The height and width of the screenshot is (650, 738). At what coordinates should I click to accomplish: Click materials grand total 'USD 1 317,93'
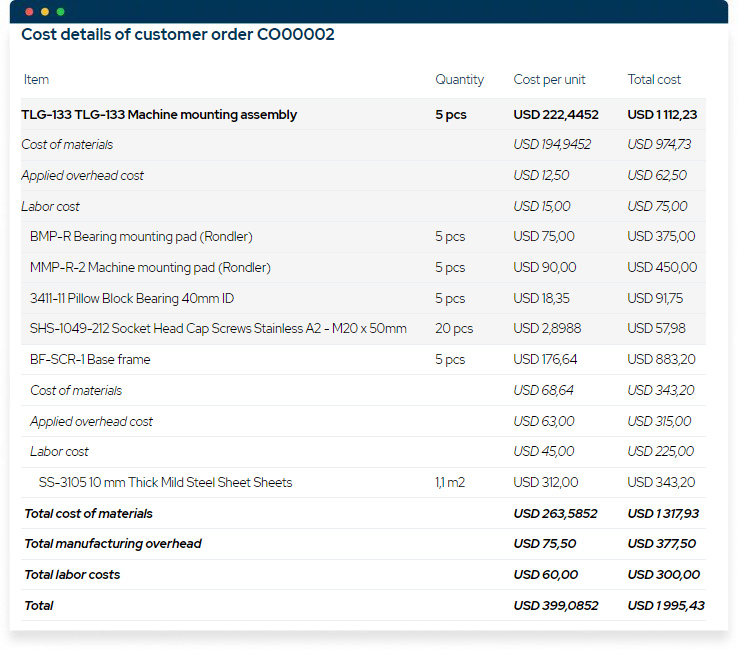pos(663,514)
